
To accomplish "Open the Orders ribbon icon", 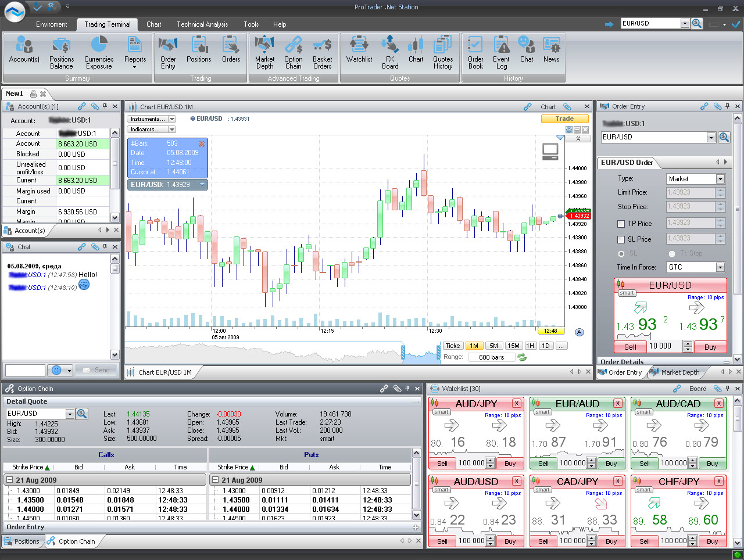I will coord(231,50).
